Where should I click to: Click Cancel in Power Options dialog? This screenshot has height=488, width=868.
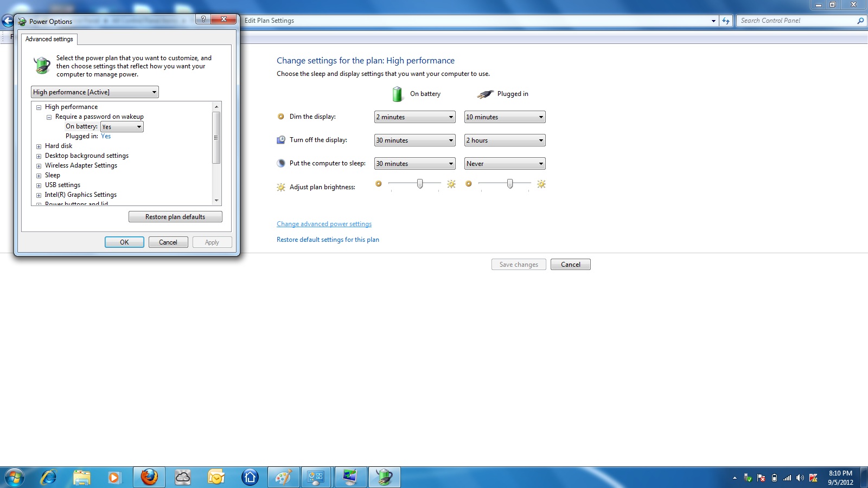[168, 242]
